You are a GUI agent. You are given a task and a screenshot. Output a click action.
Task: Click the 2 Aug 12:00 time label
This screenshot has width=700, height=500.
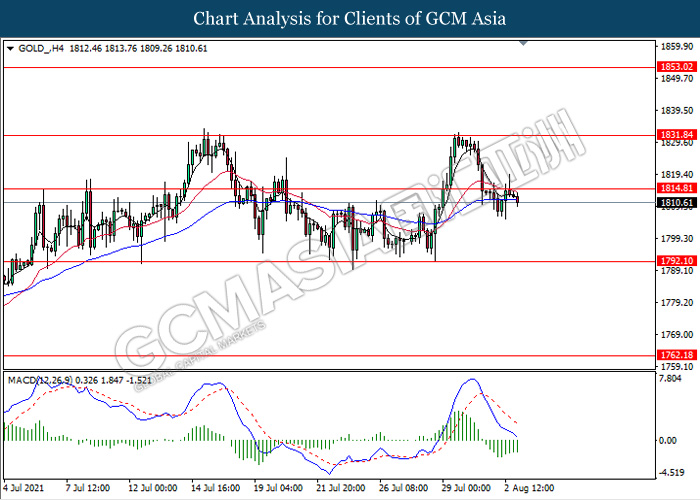coord(529,488)
